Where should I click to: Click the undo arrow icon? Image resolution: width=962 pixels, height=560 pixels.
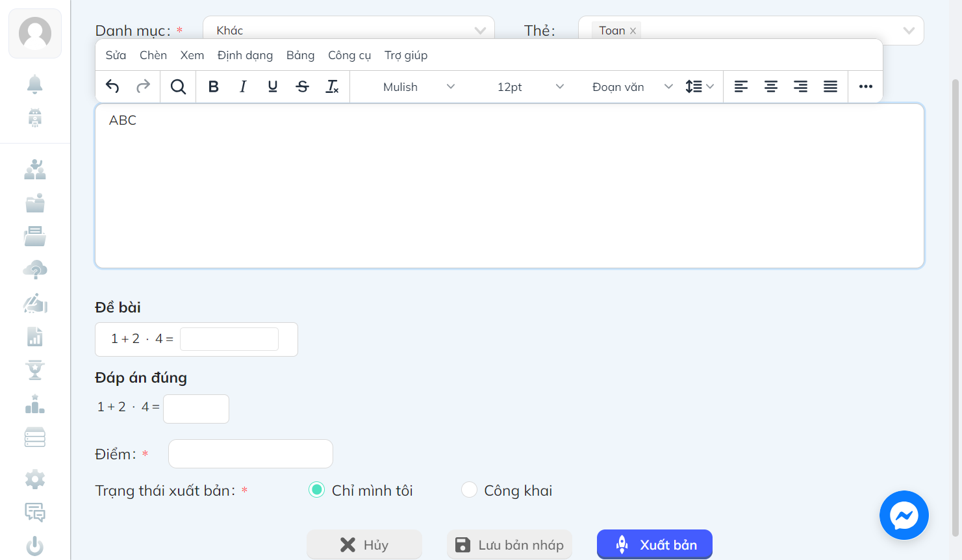tap(112, 86)
